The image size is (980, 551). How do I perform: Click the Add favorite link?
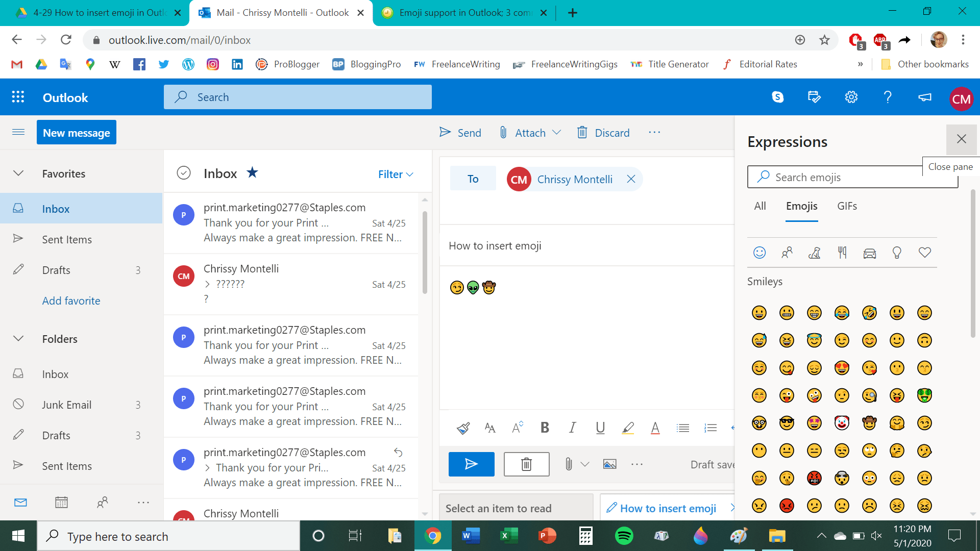click(71, 301)
